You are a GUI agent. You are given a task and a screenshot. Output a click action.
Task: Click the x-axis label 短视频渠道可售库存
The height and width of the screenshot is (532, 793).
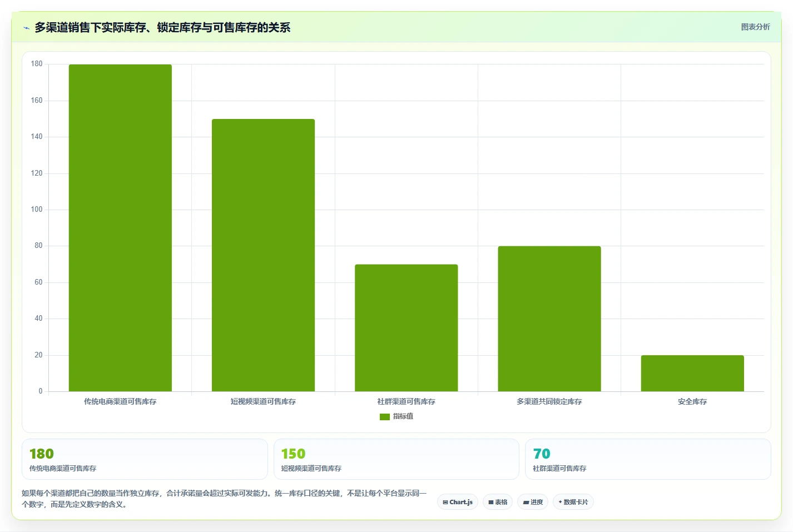[263, 401]
